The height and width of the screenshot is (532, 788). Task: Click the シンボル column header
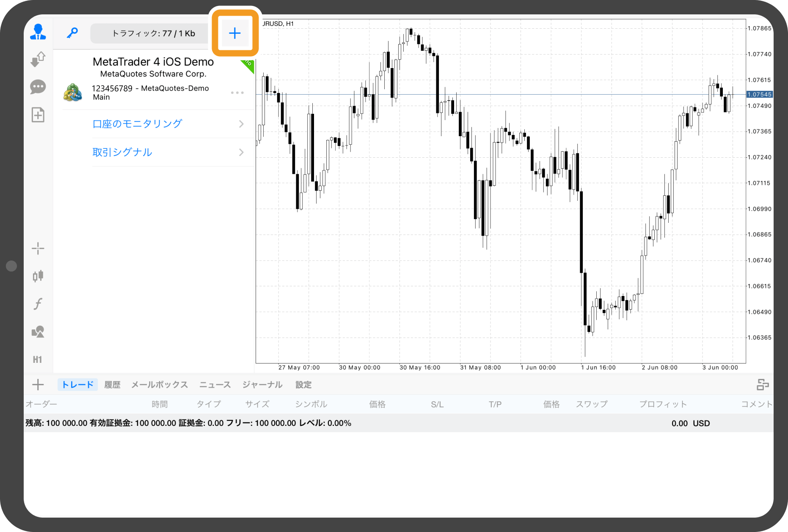311,404
